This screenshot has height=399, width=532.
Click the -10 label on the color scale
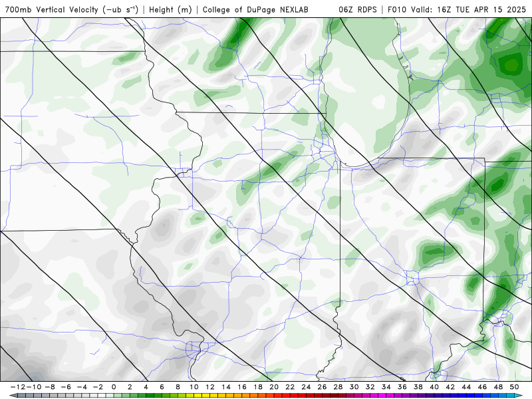34,387
